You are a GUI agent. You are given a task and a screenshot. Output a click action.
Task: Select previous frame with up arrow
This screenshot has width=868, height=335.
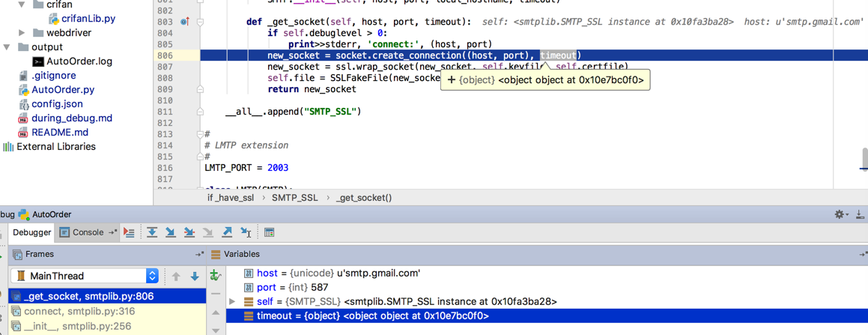[176, 277]
